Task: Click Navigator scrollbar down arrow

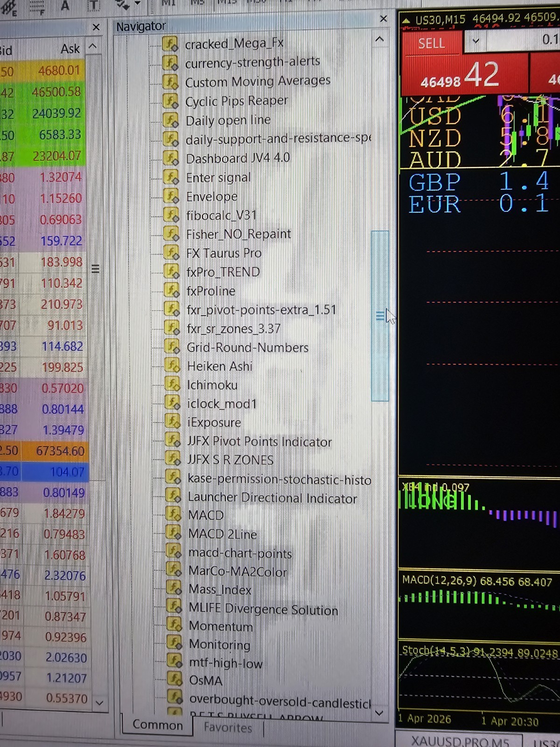Action: (379, 713)
